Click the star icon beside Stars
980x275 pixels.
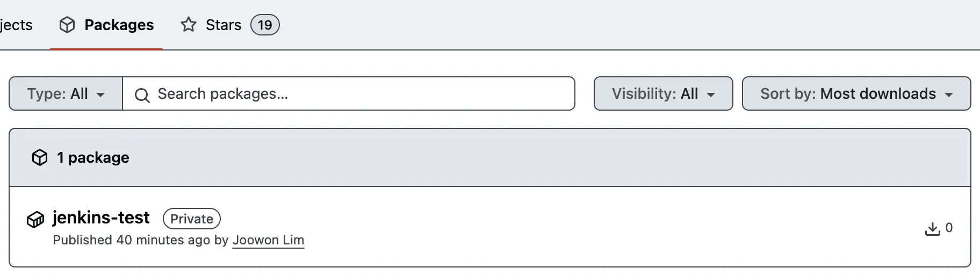coord(188,25)
